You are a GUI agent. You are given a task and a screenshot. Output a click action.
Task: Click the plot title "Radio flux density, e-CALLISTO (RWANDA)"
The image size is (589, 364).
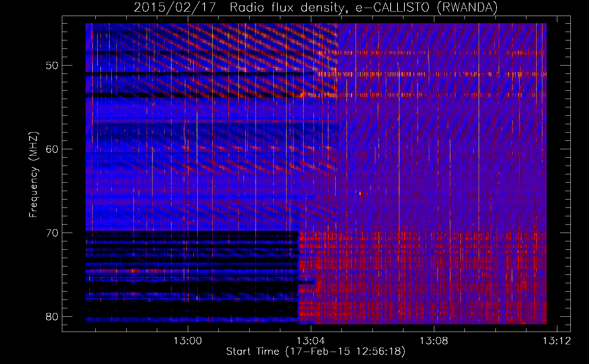pos(364,8)
